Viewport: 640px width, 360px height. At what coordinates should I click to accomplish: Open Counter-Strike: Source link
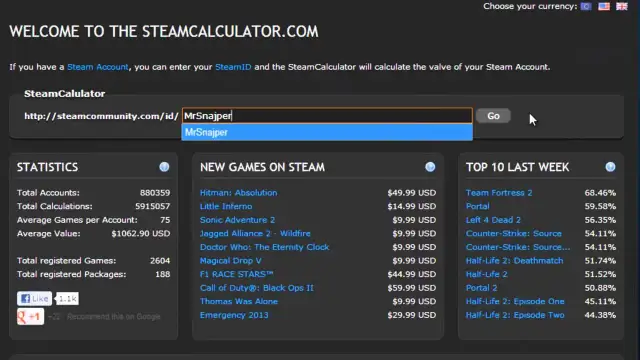(x=513, y=233)
